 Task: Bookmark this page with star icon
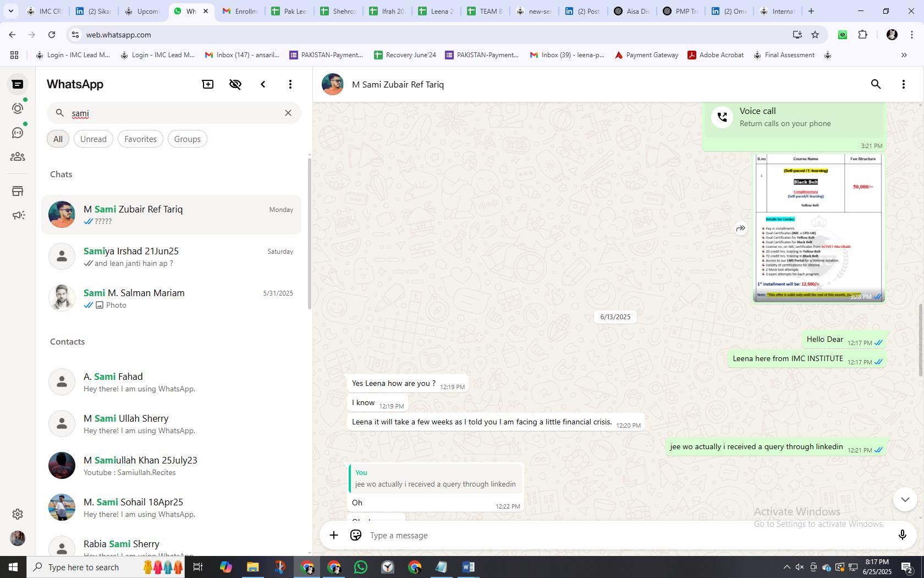pos(815,35)
